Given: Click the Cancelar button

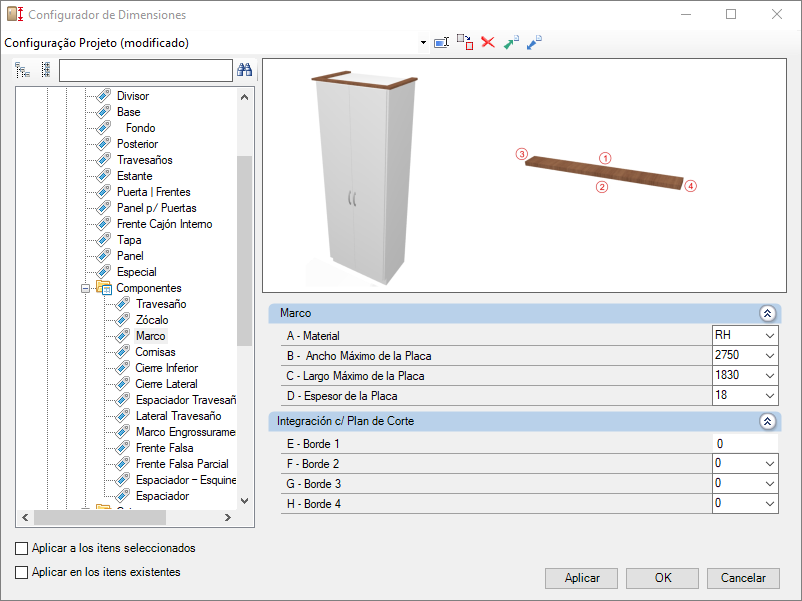Looking at the screenshot, I should point(743,578).
